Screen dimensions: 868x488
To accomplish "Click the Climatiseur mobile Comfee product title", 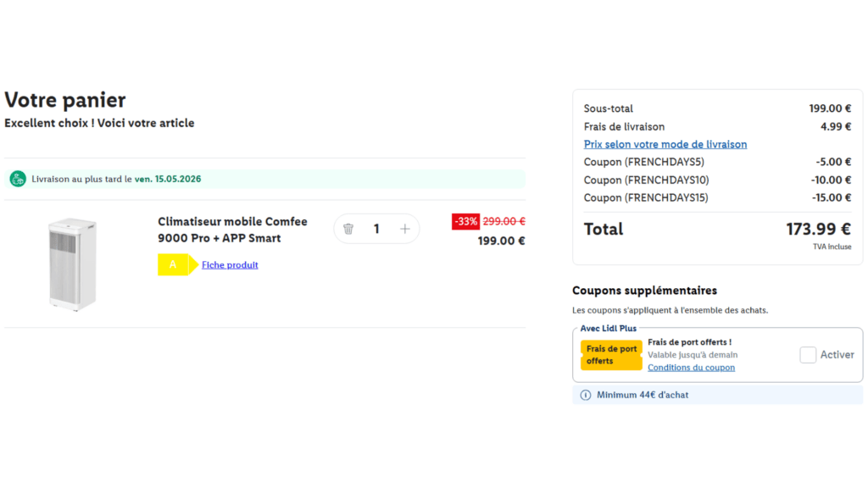I will tap(232, 230).
